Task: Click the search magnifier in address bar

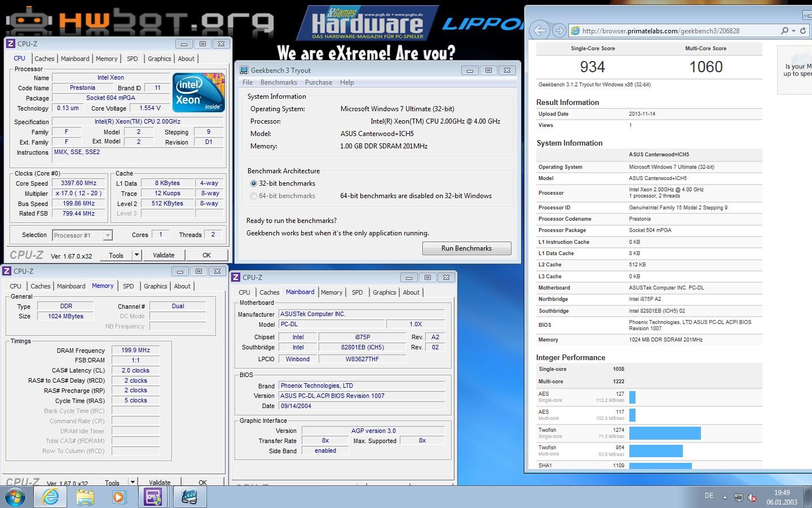Action: click(784, 30)
